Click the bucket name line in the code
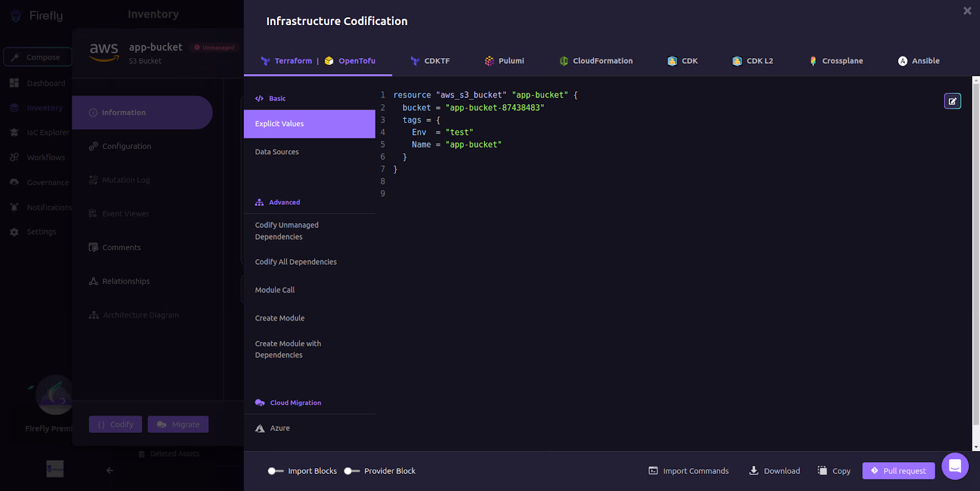 [473, 108]
